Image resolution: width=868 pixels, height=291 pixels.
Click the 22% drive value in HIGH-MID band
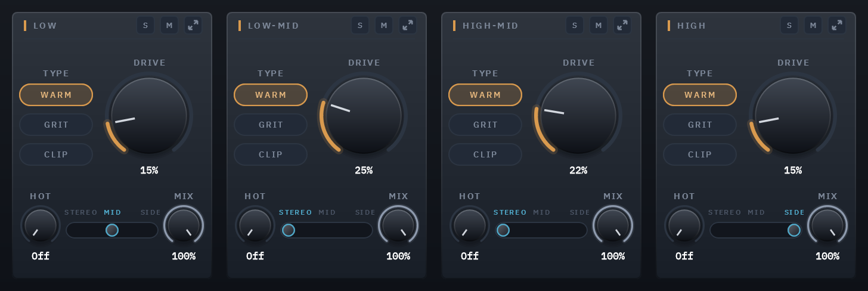578,171
